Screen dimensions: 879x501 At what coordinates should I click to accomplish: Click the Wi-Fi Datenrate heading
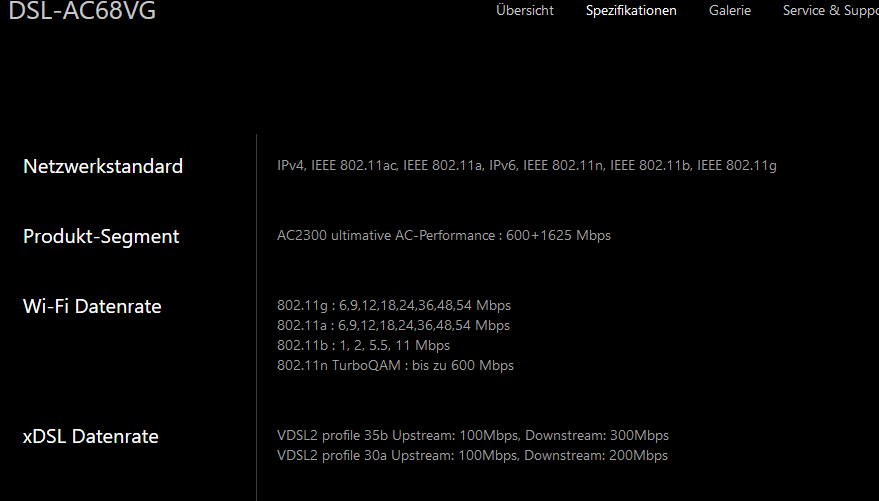click(x=92, y=307)
